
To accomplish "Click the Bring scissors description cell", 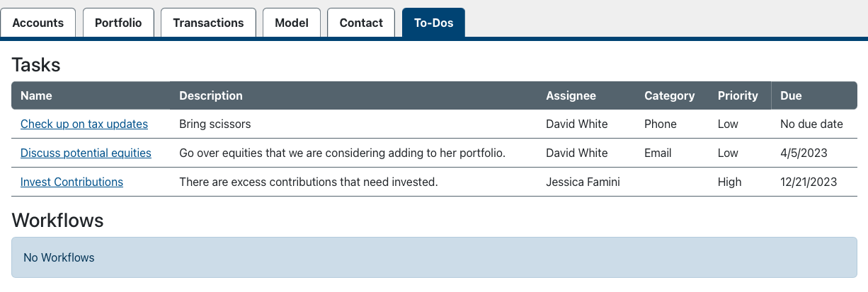I will tap(215, 124).
